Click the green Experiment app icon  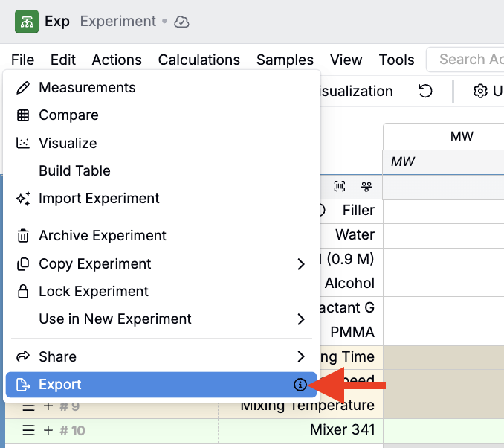click(x=28, y=22)
